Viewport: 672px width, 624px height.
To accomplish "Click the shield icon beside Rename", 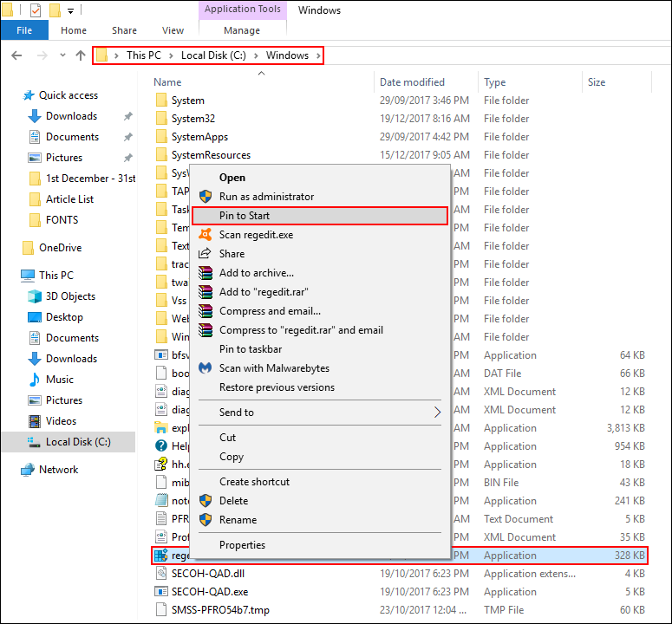I will tap(206, 519).
